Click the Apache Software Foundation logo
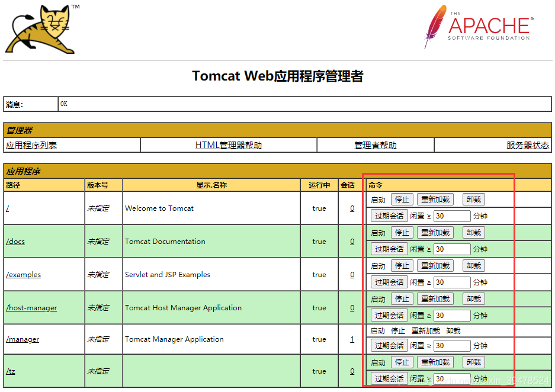Image resolution: width=555 pixels, height=392 pixels. (479, 27)
